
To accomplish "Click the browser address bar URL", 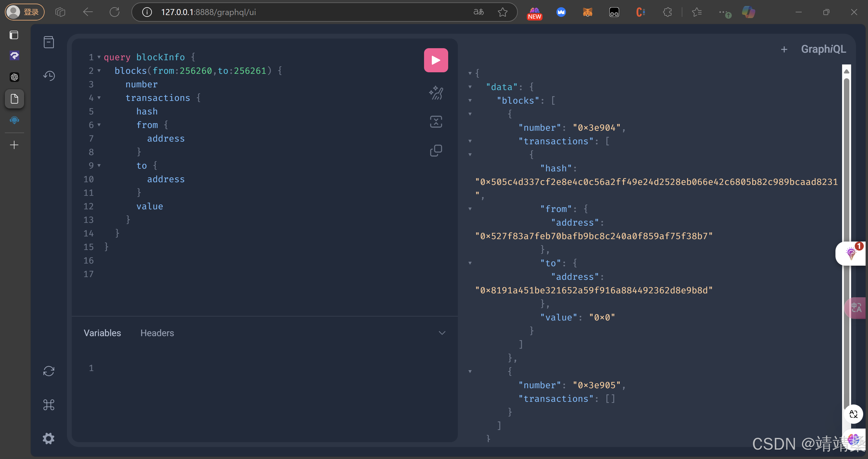I will 209,12.
